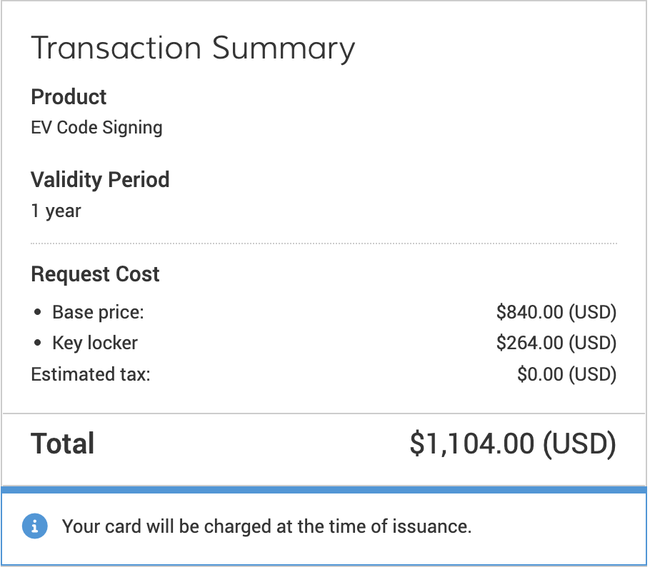The image size is (650, 567).
Task: Click the 1 year validity value
Action: pos(56,211)
